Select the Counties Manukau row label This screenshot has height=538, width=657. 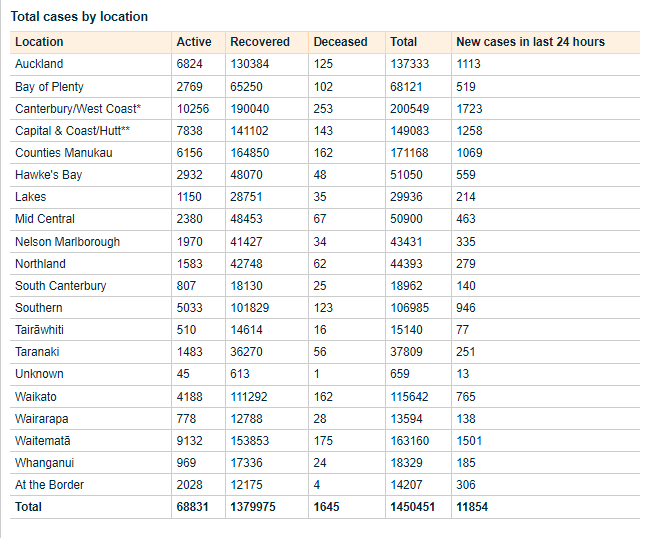pos(64,153)
